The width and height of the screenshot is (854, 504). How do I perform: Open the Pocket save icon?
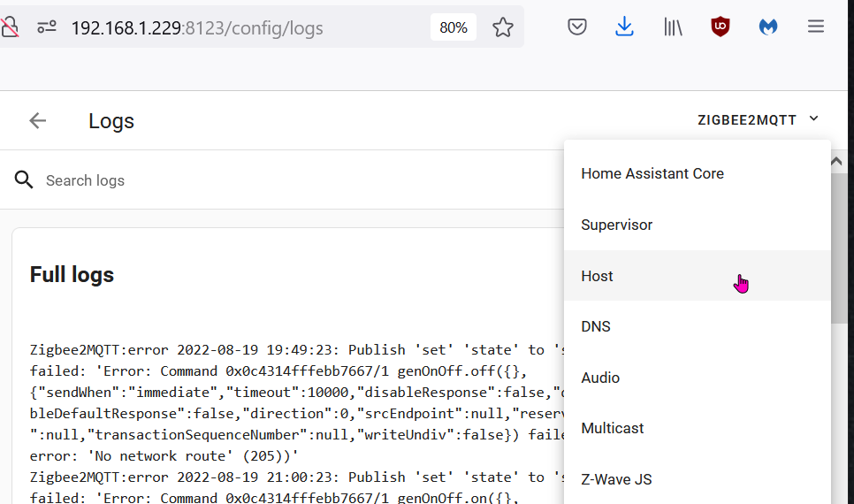tap(577, 27)
